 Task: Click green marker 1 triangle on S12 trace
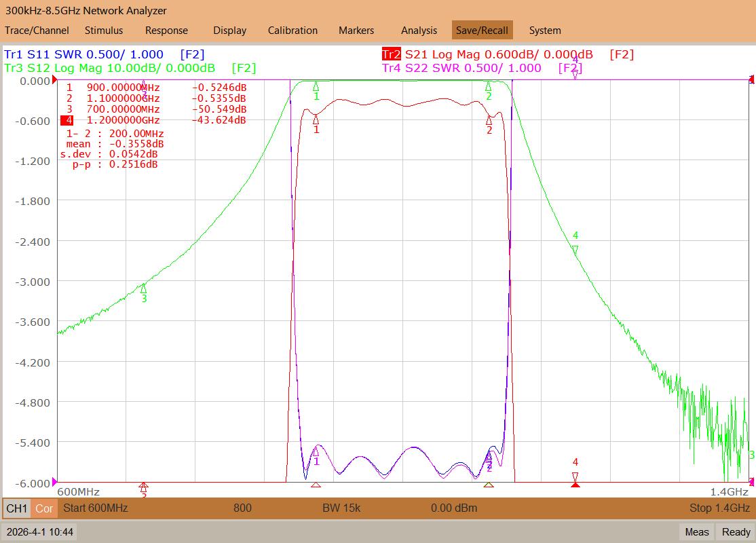pyautogui.click(x=316, y=86)
